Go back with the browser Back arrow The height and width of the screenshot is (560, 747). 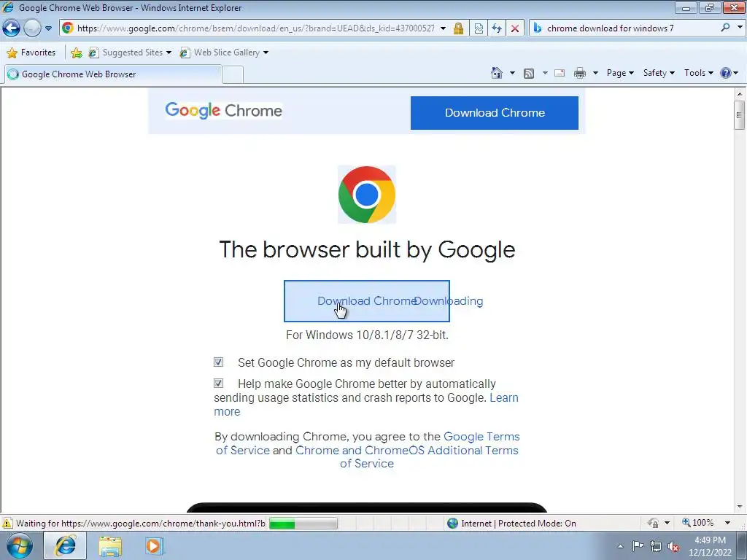12,28
